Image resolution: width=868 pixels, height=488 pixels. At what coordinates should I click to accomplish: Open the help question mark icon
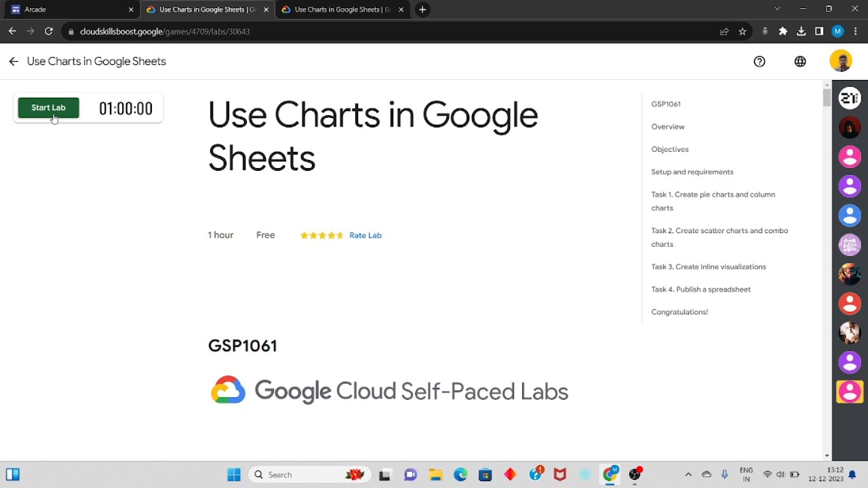(759, 62)
